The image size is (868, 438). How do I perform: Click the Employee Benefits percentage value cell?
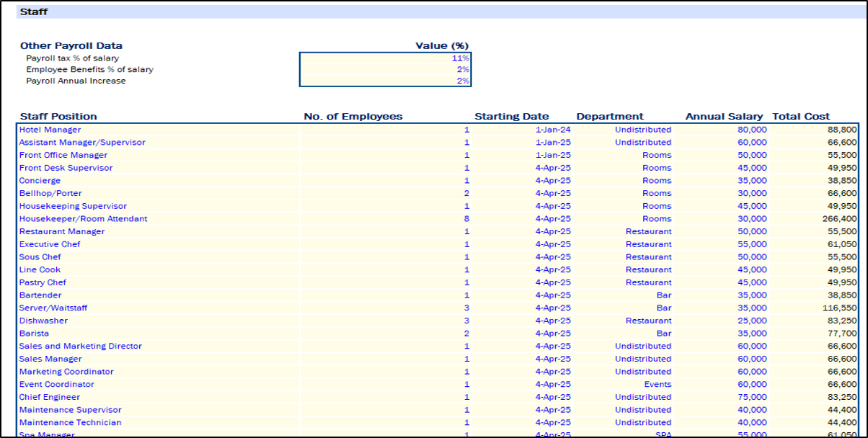tap(386, 69)
